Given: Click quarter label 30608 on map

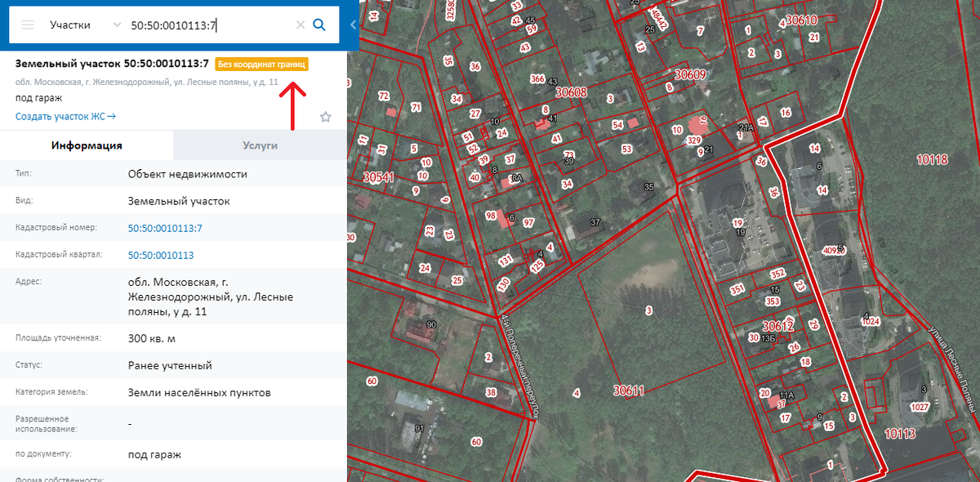Looking at the screenshot, I should pos(571,93).
